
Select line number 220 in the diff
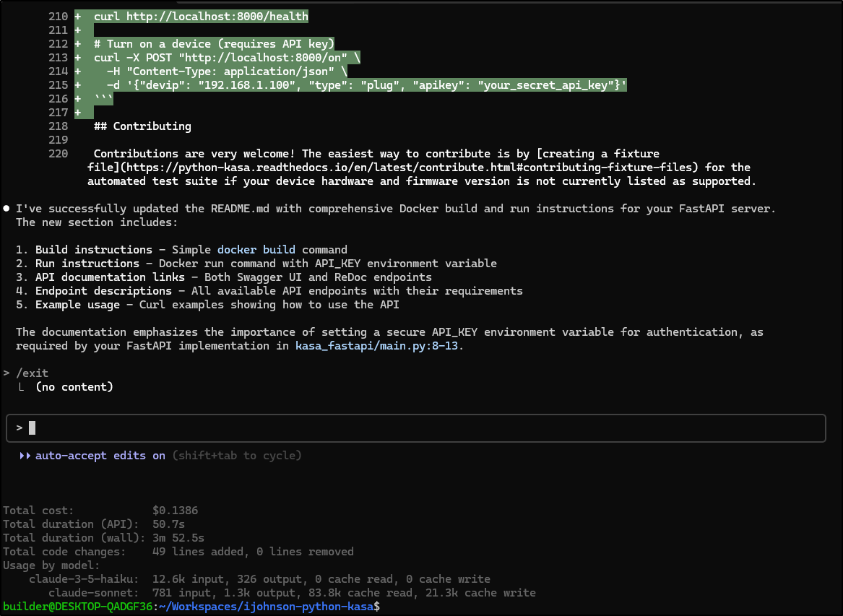pyautogui.click(x=58, y=154)
